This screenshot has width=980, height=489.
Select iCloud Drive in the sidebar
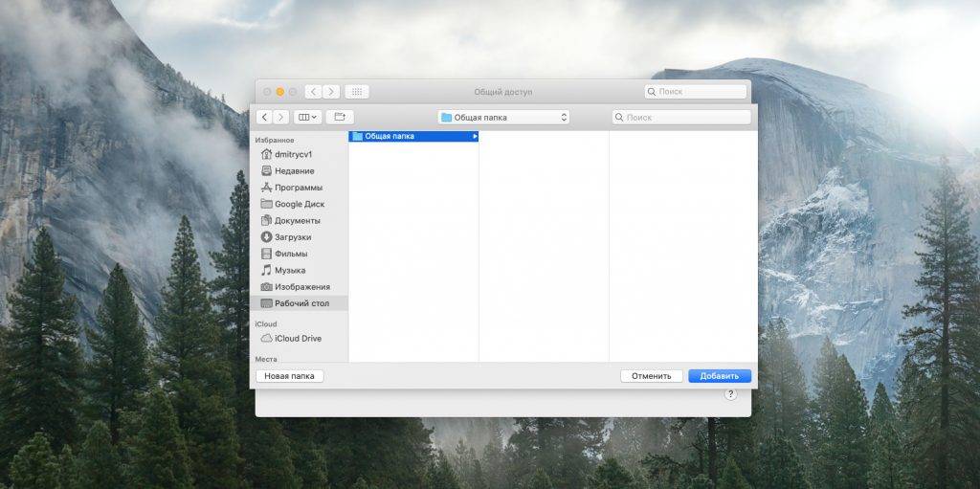(x=298, y=338)
